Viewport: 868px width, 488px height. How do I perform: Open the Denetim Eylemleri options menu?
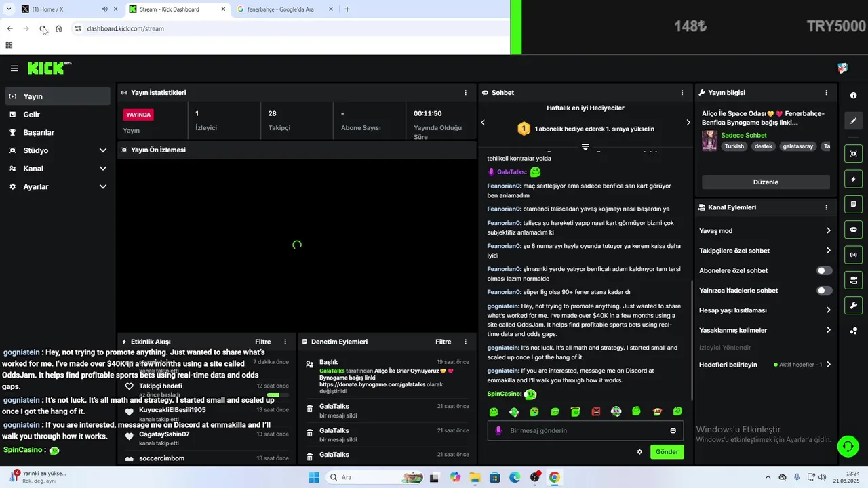465,342
